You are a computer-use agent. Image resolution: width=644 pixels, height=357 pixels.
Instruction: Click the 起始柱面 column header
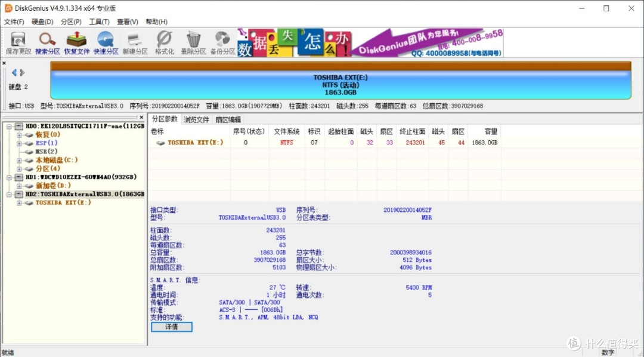pos(341,131)
